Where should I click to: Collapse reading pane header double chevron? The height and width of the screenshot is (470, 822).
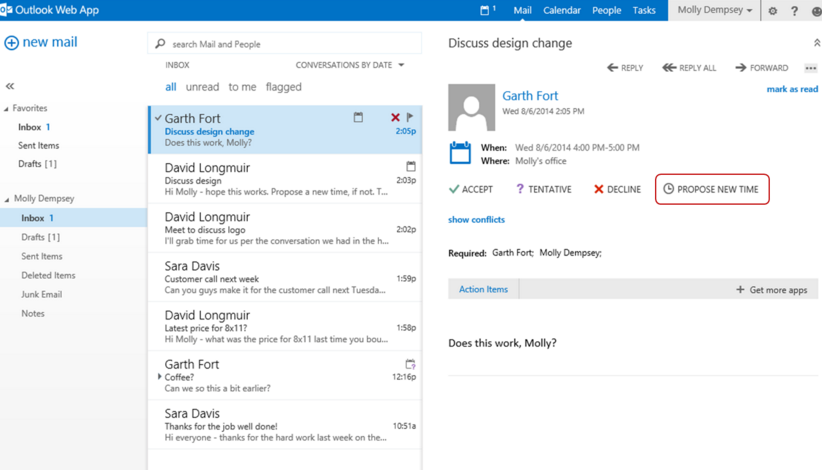click(817, 43)
